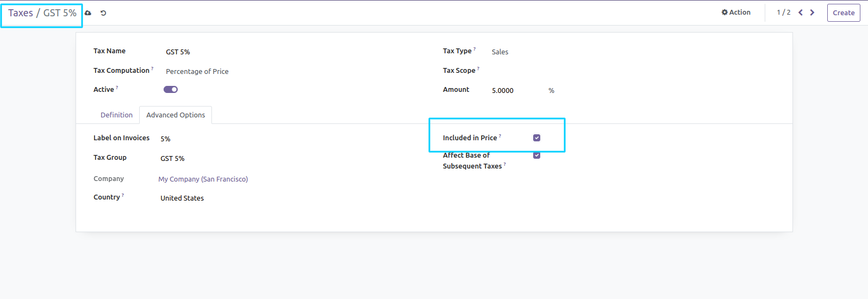868x299 pixels.
Task: Click the help mark beside Included in Price
Action: [500, 136]
